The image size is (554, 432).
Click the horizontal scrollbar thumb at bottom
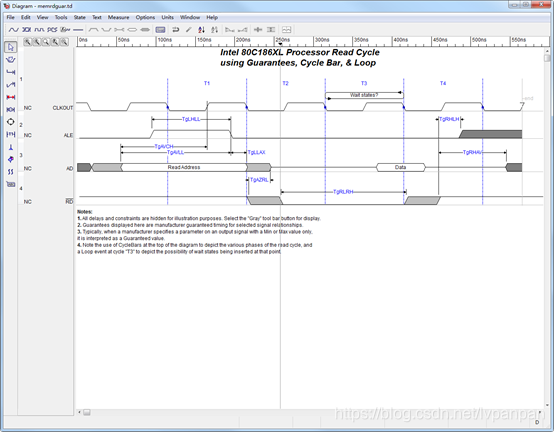(x=87, y=412)
